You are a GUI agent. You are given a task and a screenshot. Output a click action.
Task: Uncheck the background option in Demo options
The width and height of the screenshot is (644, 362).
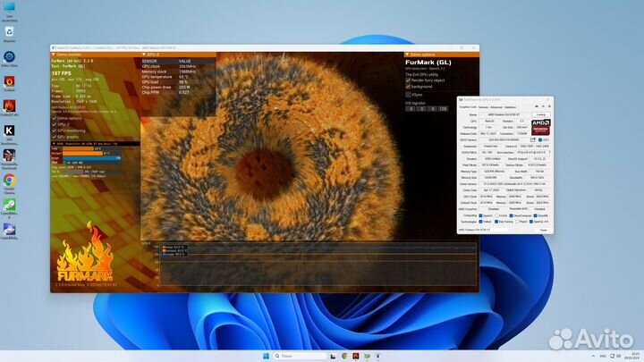(x=408, y=87)
